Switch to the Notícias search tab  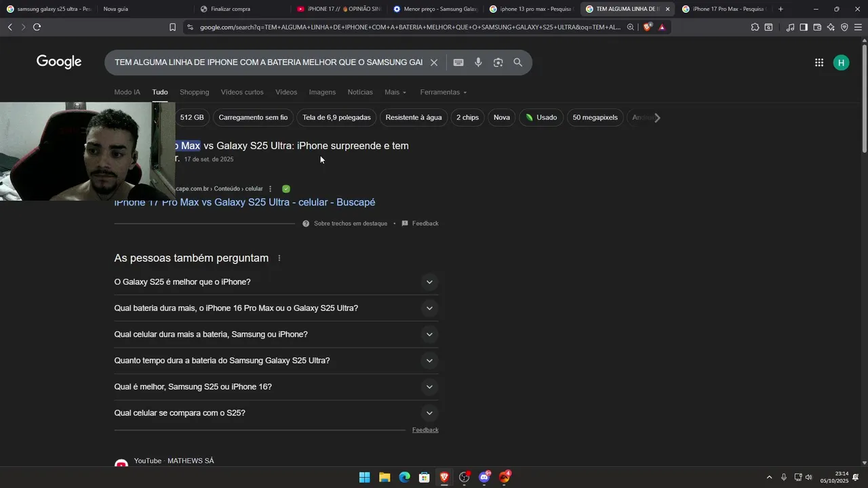(360, 92)
